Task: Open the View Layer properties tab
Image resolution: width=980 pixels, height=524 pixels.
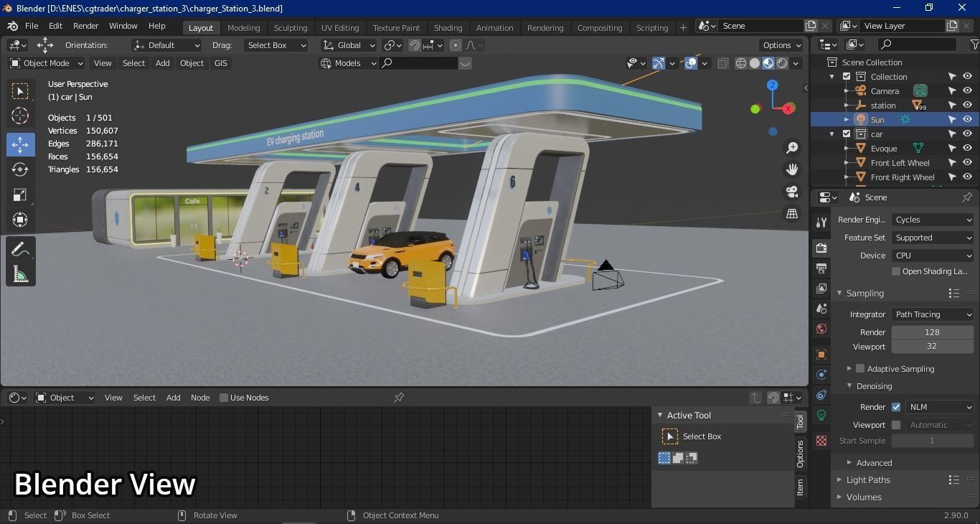Action: pyautogui.click(x=821, y=288)
